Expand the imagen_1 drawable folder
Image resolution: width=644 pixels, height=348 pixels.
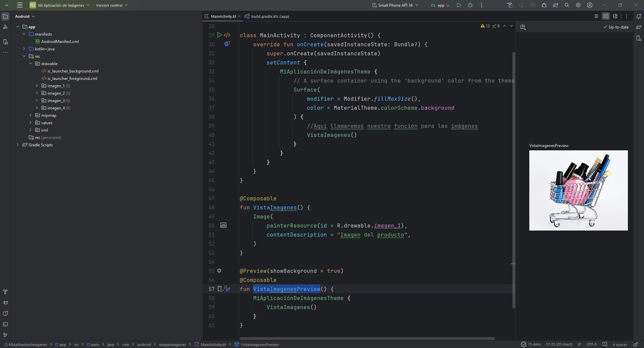tap(37, 86)
